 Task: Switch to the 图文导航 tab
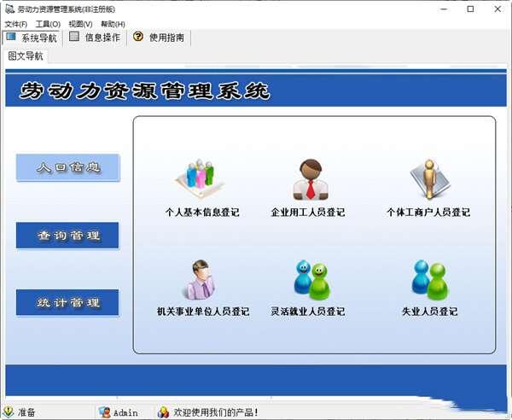pyautogui.click(x=26, y=56)
